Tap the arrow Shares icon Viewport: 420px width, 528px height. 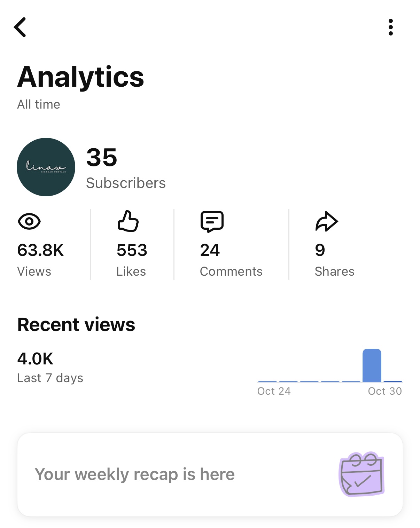(326, 221)
